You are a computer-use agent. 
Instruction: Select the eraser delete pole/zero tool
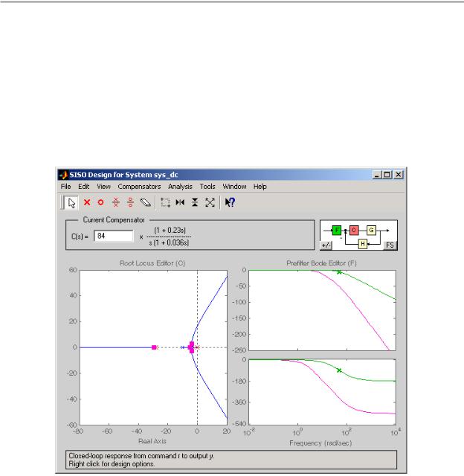(x=146, y=202)
